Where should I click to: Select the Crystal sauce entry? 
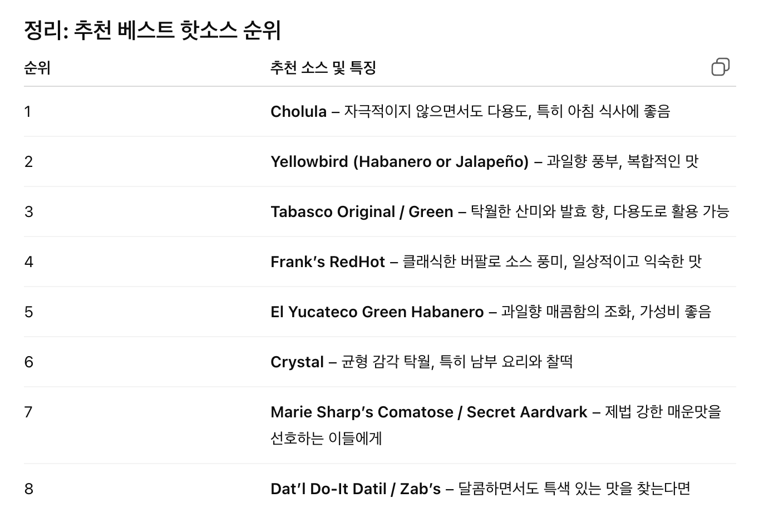[297, 362]
